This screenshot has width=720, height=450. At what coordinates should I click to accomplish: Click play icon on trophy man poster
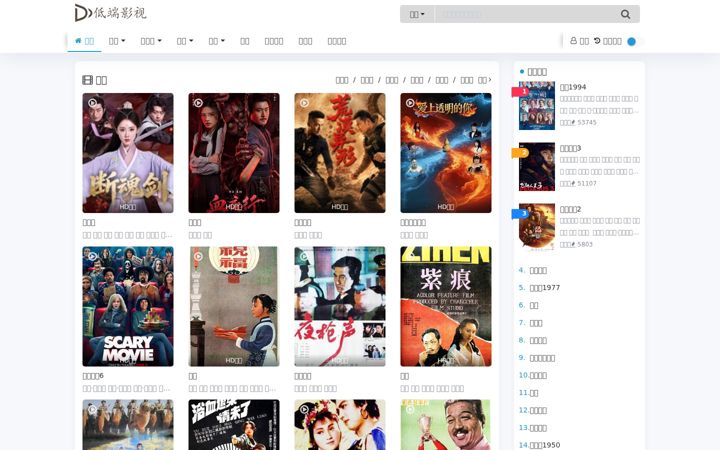pos(410,409)
